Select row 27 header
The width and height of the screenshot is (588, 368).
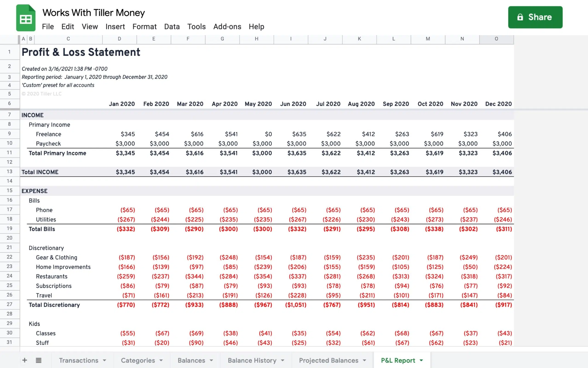click(9, 304)
